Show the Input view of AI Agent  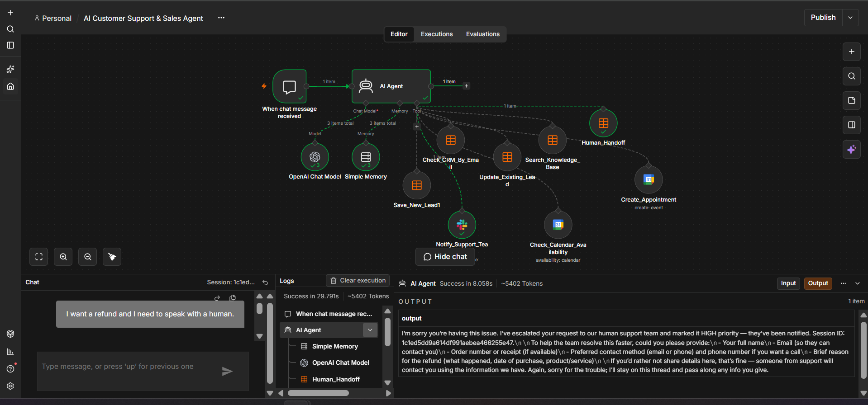[x=788, y=283]
